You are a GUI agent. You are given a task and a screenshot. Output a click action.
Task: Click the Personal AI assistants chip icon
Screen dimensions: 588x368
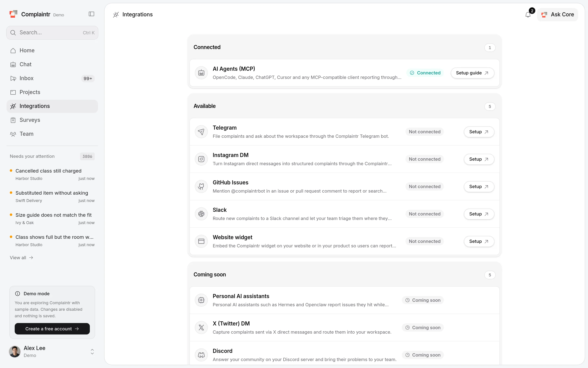[201, 300]
